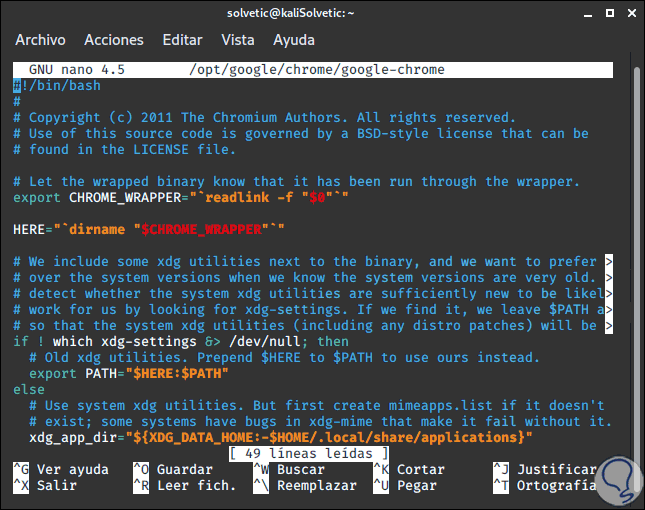Viewport: 645px width, 510px height.
Task: Click the 'BSD-style license' comment line
Action: (x=301, y=134)
